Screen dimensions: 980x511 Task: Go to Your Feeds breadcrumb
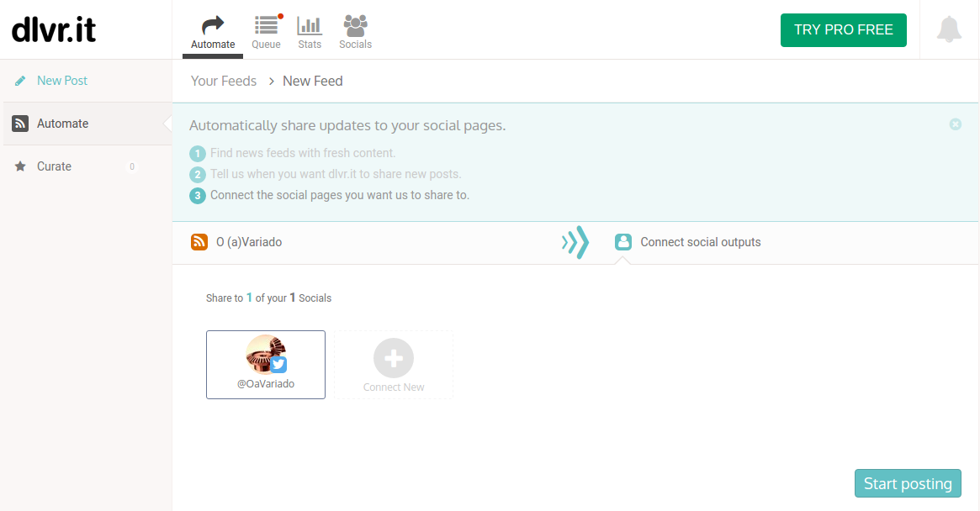click(224, 82)
